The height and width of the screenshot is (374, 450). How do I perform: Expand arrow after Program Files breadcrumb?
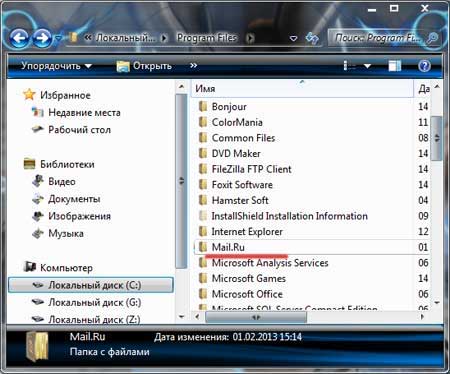[x=250, y=38]
